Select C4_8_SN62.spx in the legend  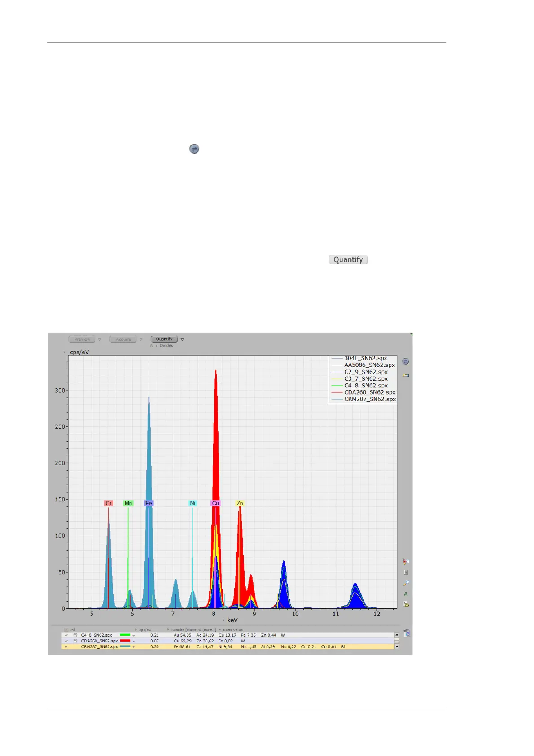point(366,385)
